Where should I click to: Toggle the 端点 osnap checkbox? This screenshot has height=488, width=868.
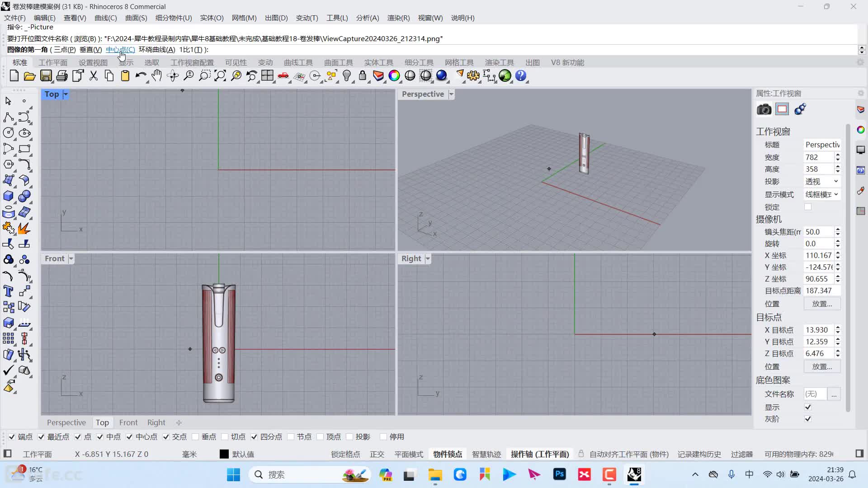click(x=12, y=436)
